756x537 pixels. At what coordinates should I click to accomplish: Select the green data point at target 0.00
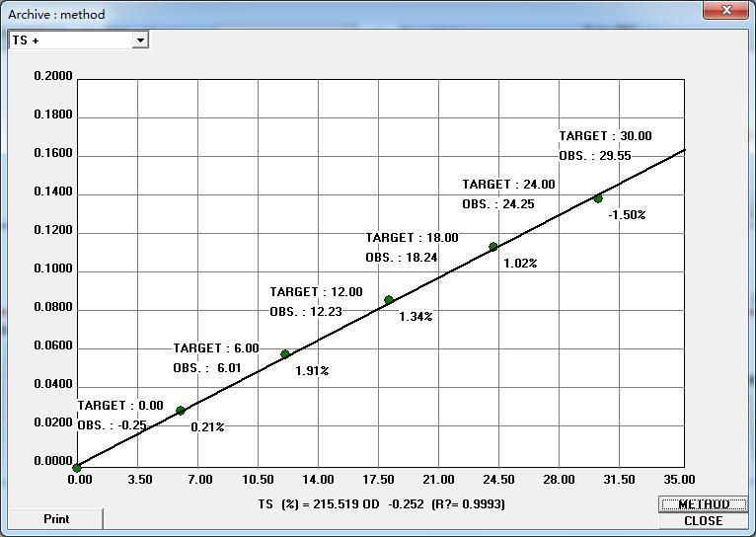(77, 468)
